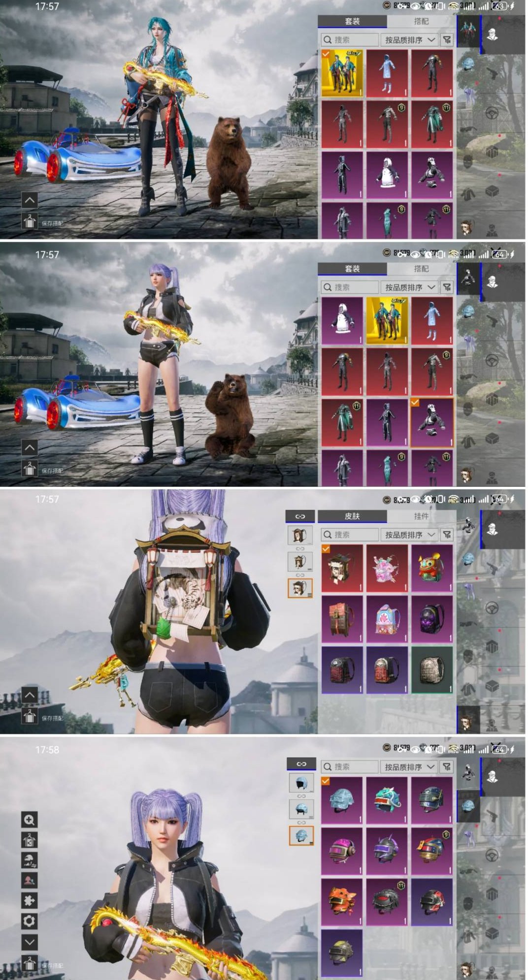Screen dimensions: 529x980
Task: Open the 皮肤 tab in backpack screen
Action: pyautogui.click(x=352, y=516)
